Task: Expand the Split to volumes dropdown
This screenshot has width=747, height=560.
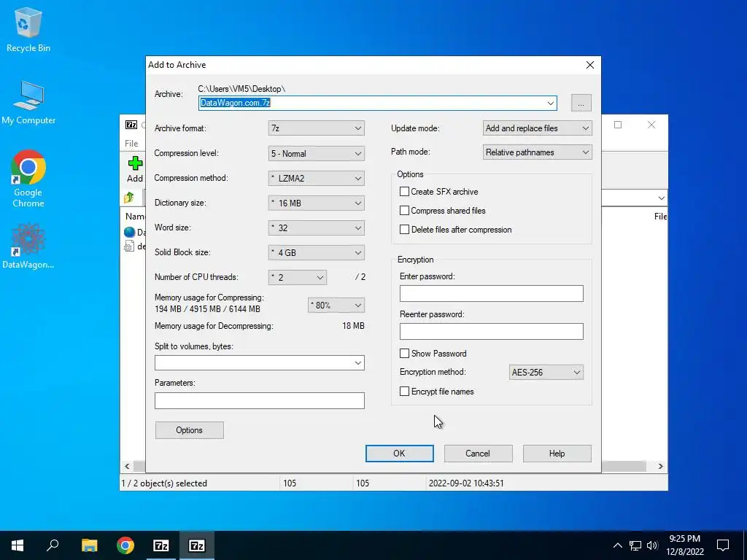Action: coord(357,363)
